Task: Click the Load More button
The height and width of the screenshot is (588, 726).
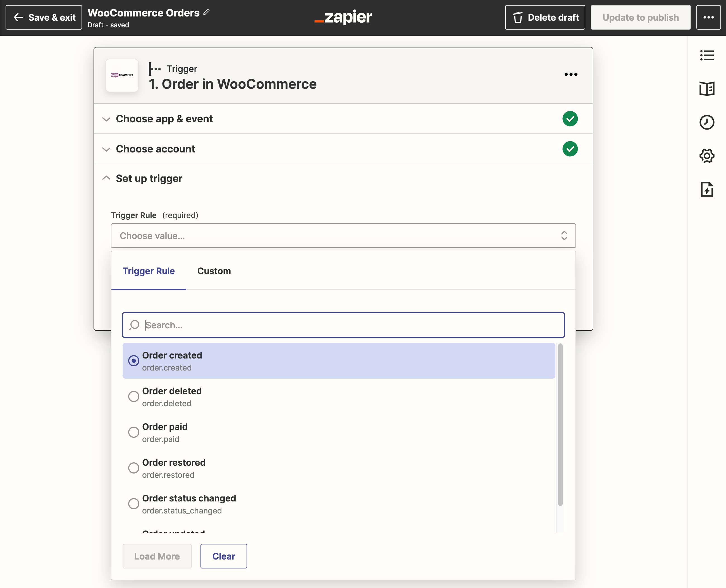Action: (157, 556)
